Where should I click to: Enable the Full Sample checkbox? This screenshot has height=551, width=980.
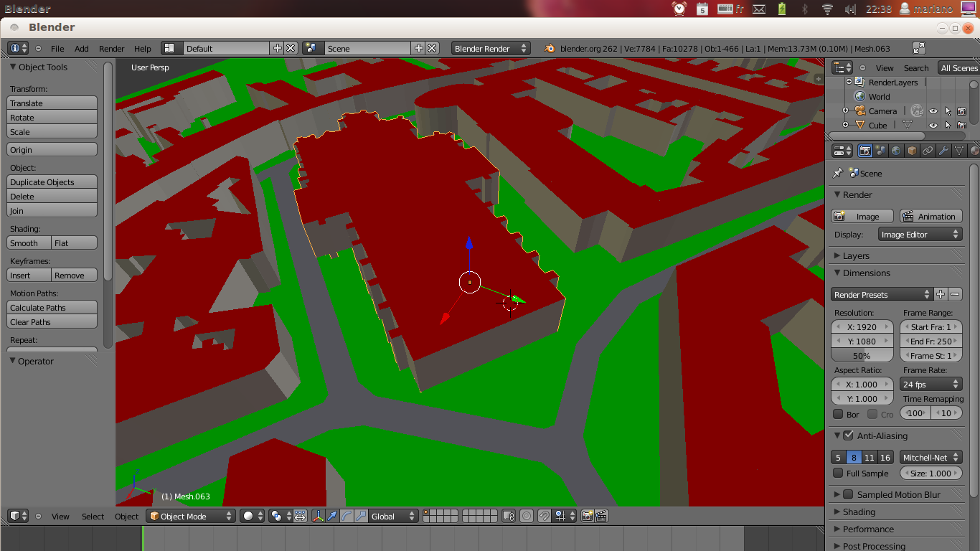(x=838, y=474)
